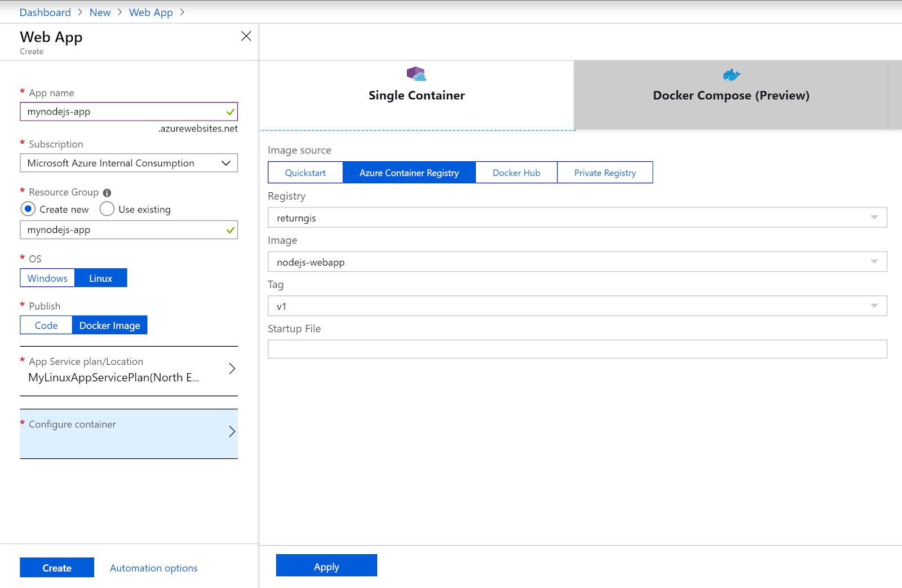Choose Private Registry image source
The height and width of the screenshot is (588, 902).
tap(605, 173)
